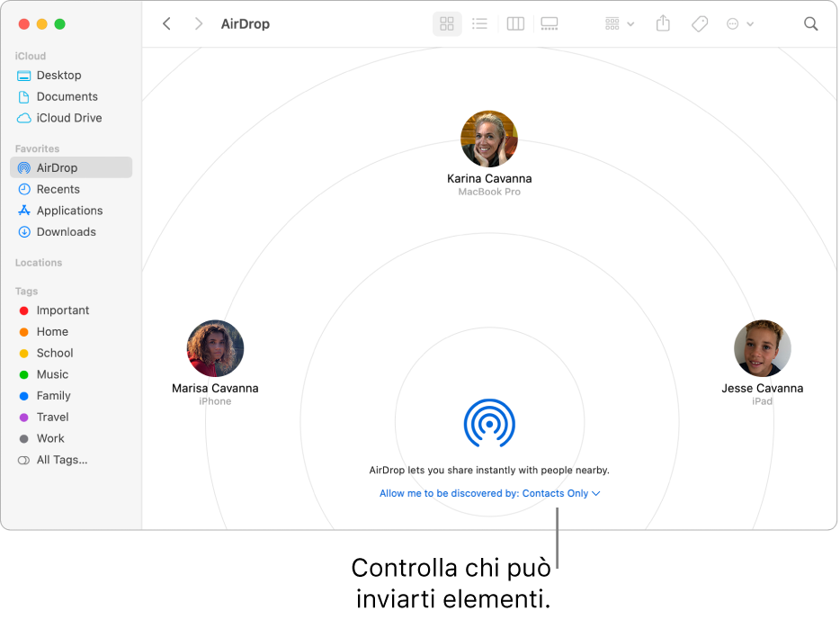Screen dimensions: 840x620
Task: Open Desktop in the sidebar
Action: [x=71, y=75]
